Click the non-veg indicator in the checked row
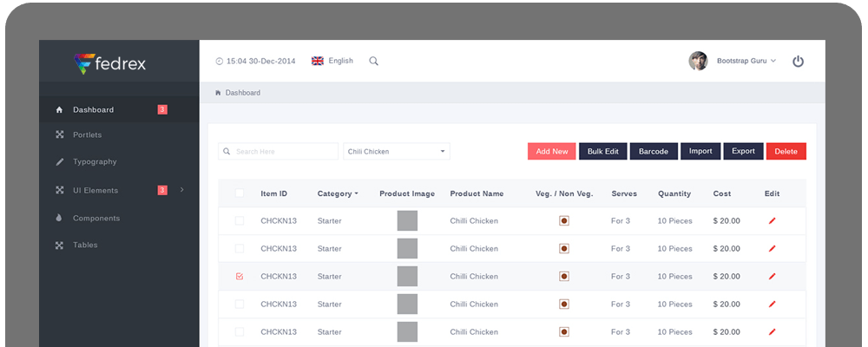 point(564,276)
